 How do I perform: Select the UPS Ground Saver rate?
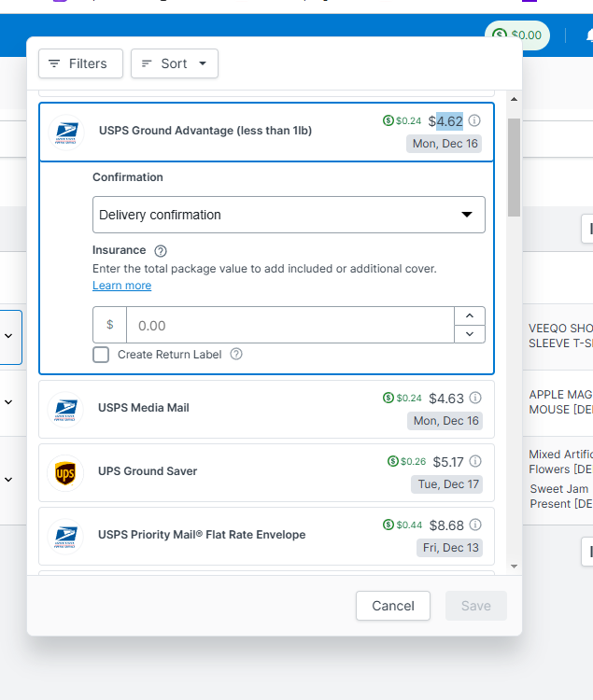coord(266,473)
